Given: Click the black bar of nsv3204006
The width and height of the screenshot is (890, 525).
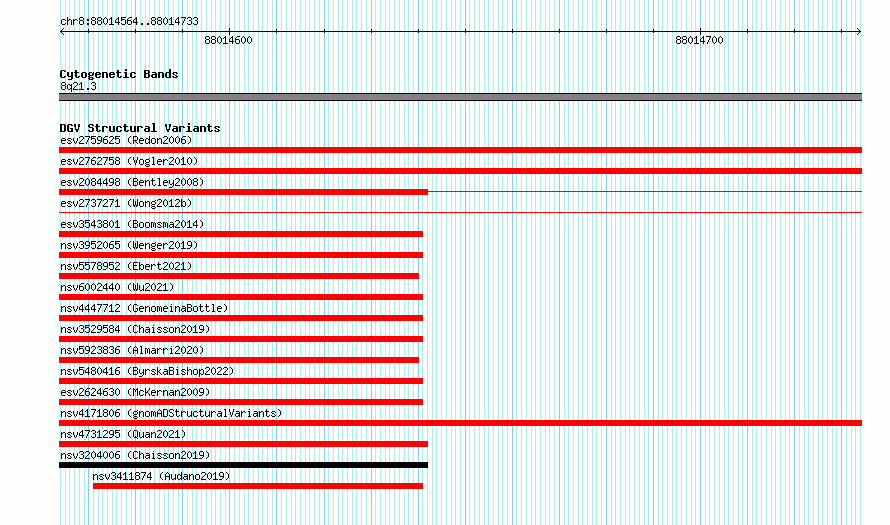Looking at the screenshot, I should [x=244, y=465].
